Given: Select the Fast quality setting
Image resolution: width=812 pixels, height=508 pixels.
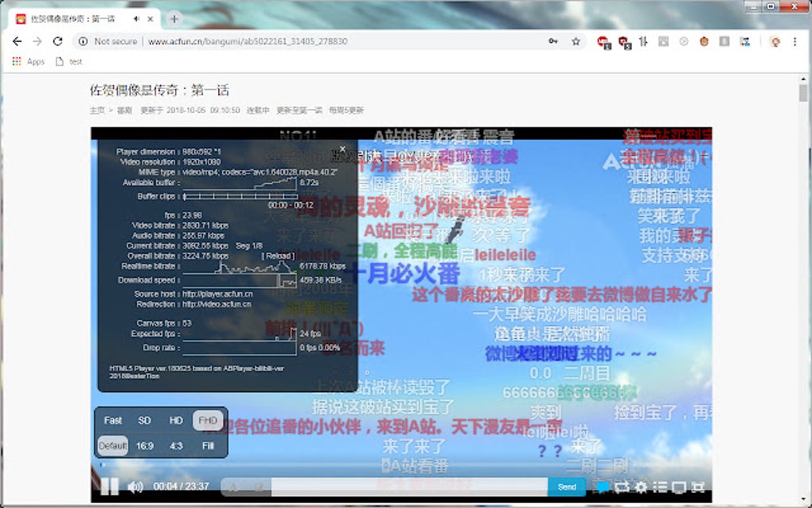Looking at the screenshot, I should coord(112,420).
